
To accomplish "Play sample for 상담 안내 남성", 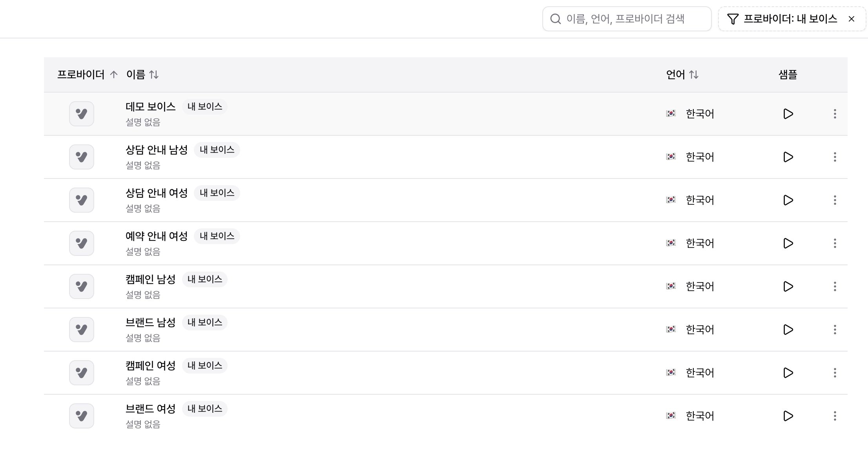I will pyautogui.click(x=788, y=157).
